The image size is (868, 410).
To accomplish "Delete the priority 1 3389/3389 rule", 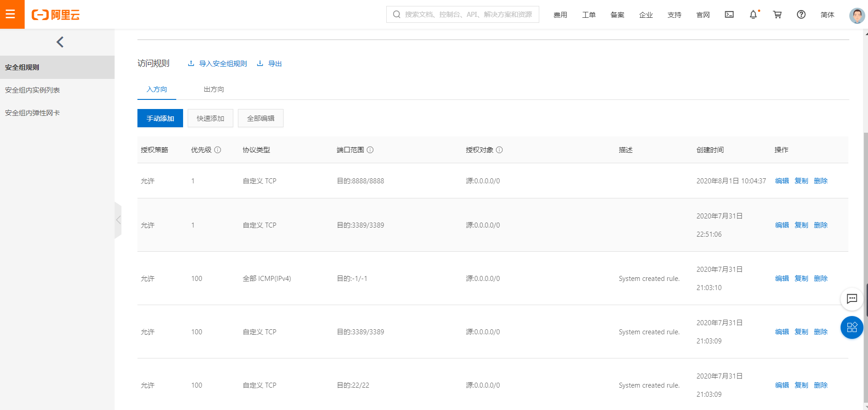I will 821,225.
